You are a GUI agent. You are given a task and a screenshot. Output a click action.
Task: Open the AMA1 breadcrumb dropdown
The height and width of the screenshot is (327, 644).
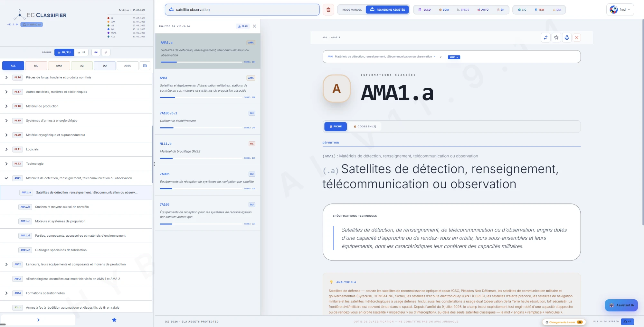382,57
